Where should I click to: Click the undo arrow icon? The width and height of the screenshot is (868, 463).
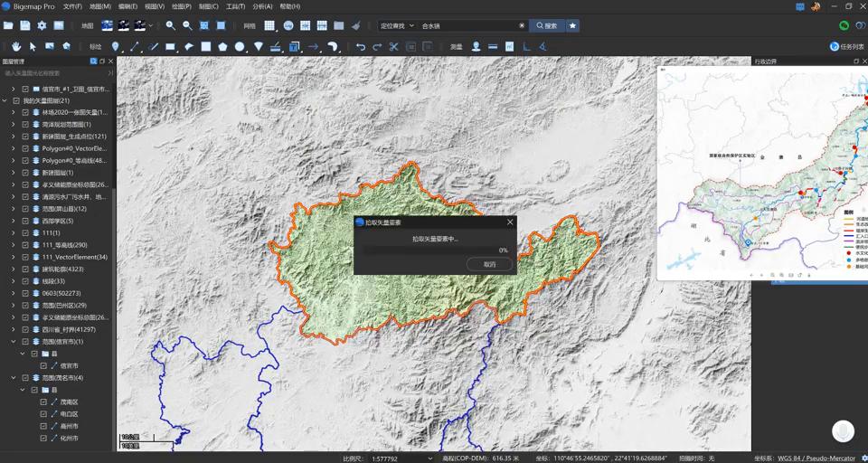(x=360, y=46)
